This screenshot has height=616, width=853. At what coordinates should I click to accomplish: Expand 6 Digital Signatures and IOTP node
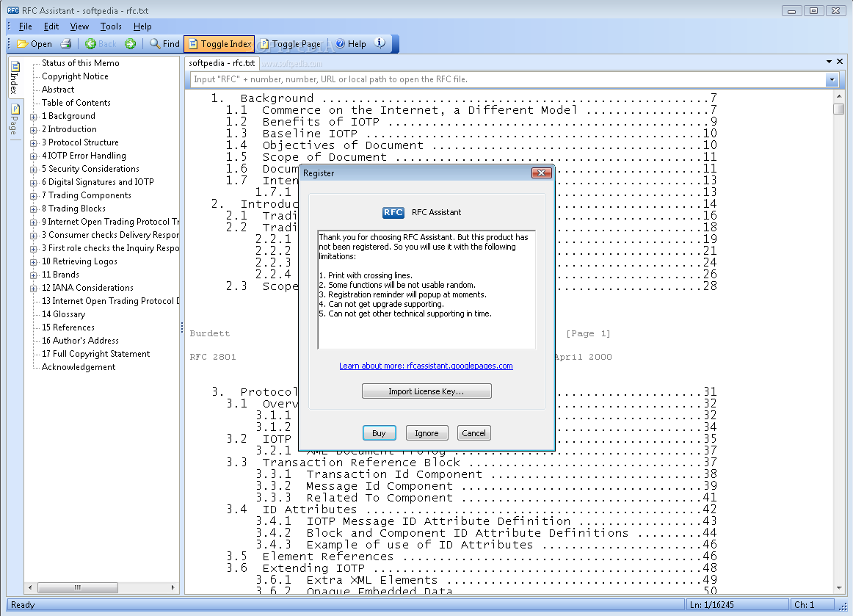pos(34,182)
